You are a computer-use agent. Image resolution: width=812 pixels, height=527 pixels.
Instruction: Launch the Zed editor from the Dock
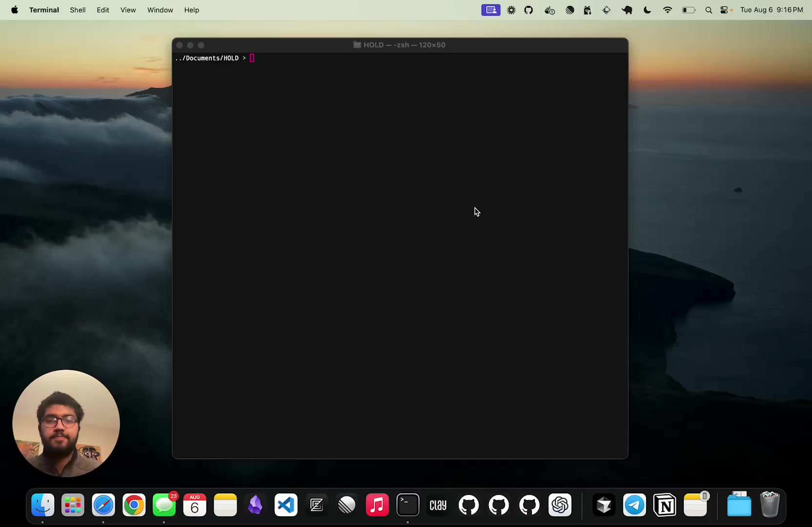(316, 505)
